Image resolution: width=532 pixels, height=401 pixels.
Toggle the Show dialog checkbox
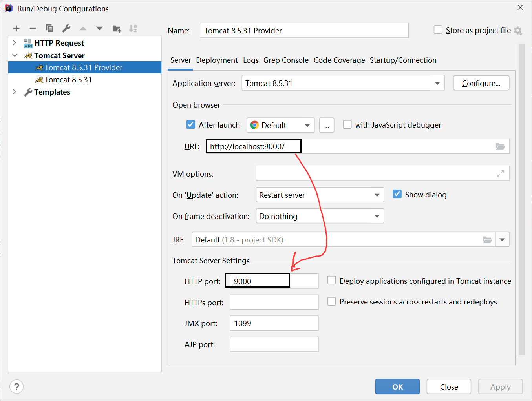coord(397,194)
